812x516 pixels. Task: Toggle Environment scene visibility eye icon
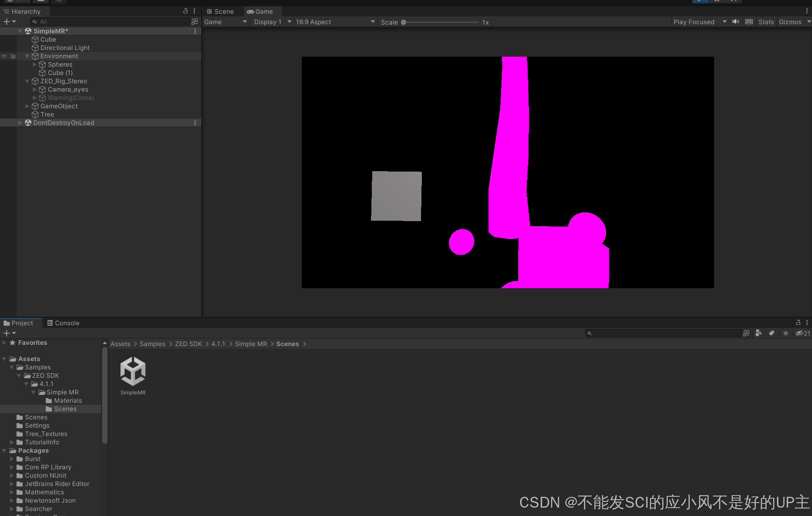pos(4,56)
